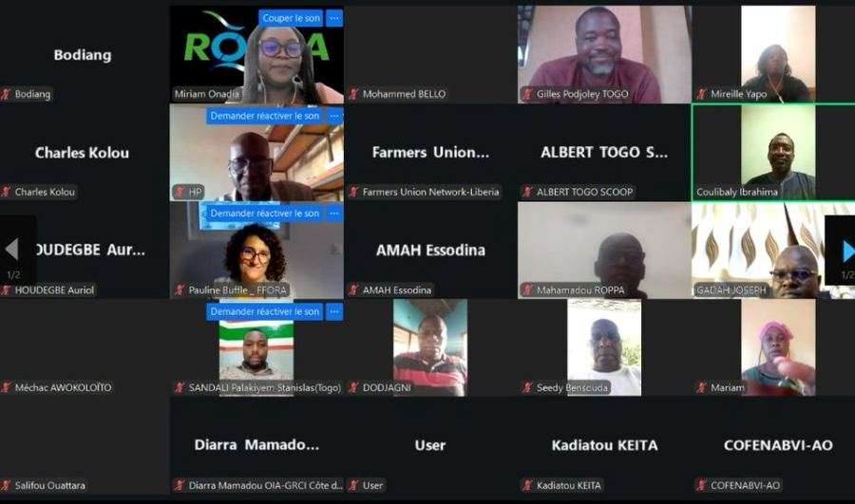Image resolution: width=855 pixels, height=504 pixels.
Task: Request unmute for Pauline Buffle tile
Action: [x=265, y=213]
